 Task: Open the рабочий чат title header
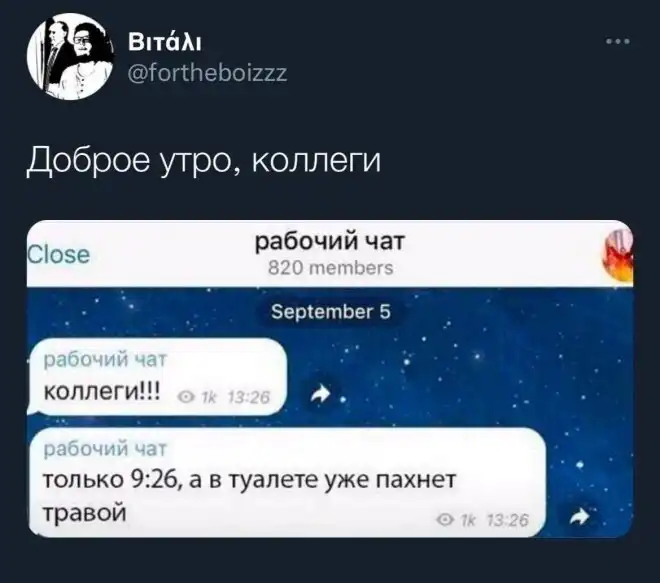(330, 242)
